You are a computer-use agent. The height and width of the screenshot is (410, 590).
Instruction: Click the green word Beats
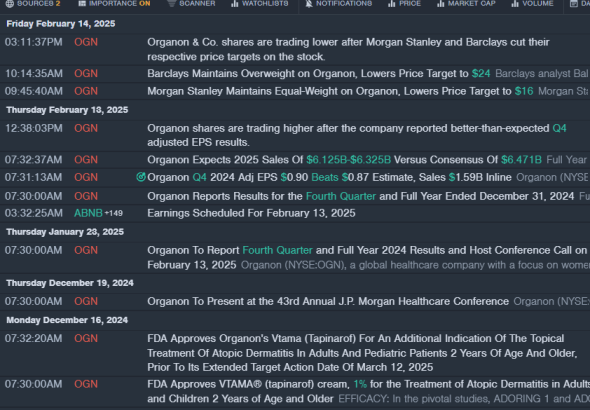pyautogui.click(x=325, y=177)
